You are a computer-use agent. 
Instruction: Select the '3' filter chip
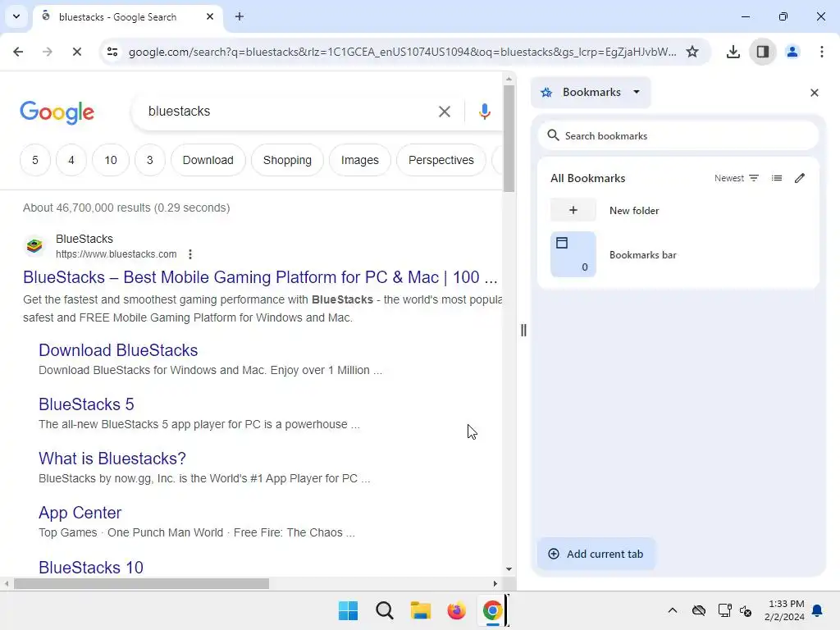[150, 160]
